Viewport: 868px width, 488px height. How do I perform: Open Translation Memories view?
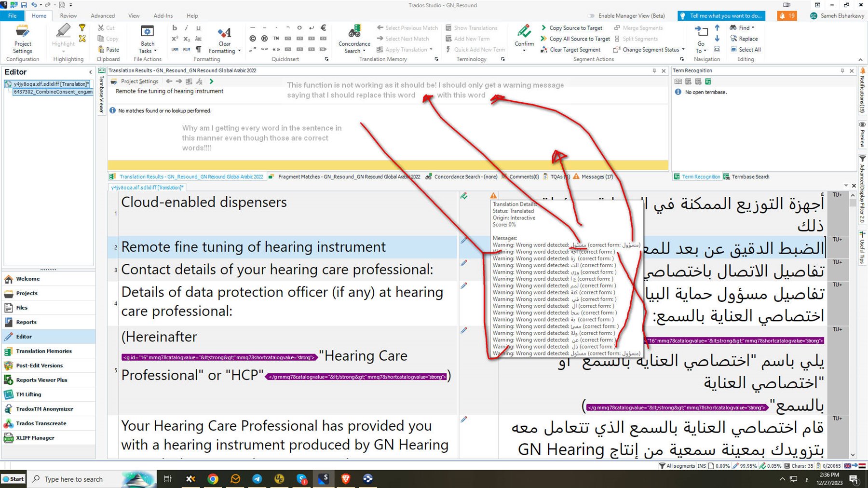click(x=48, y=351)
